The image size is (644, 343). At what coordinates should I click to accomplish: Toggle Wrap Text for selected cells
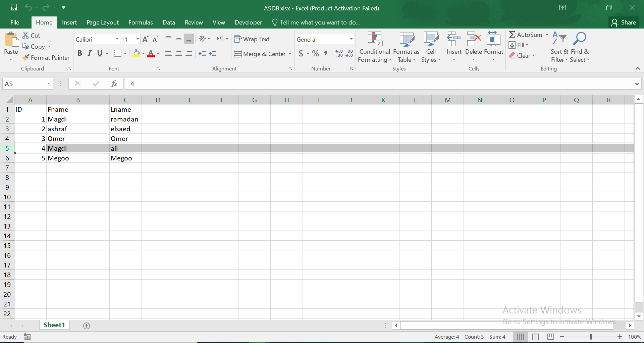coord(252,39)
